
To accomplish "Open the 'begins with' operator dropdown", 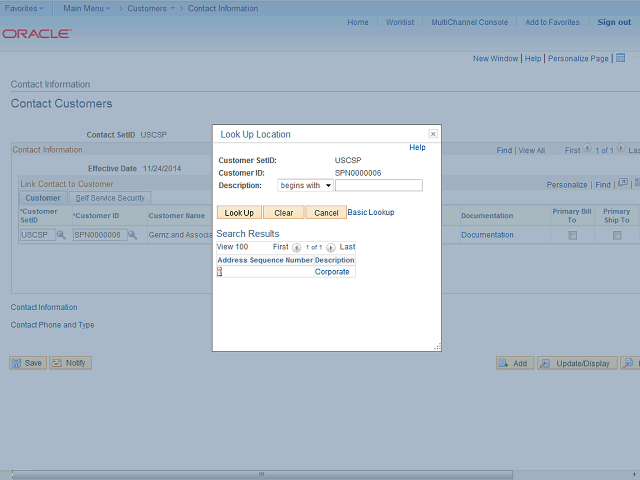I will (305, 185).
